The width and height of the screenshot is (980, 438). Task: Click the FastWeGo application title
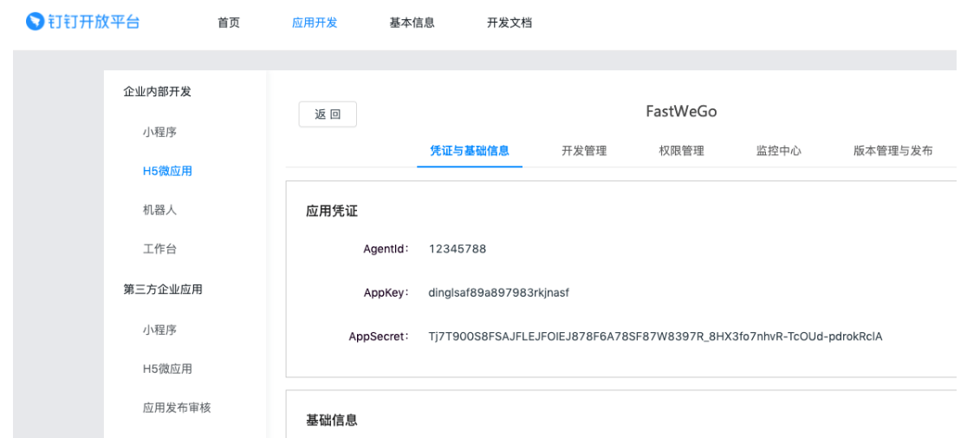(681, 111)
